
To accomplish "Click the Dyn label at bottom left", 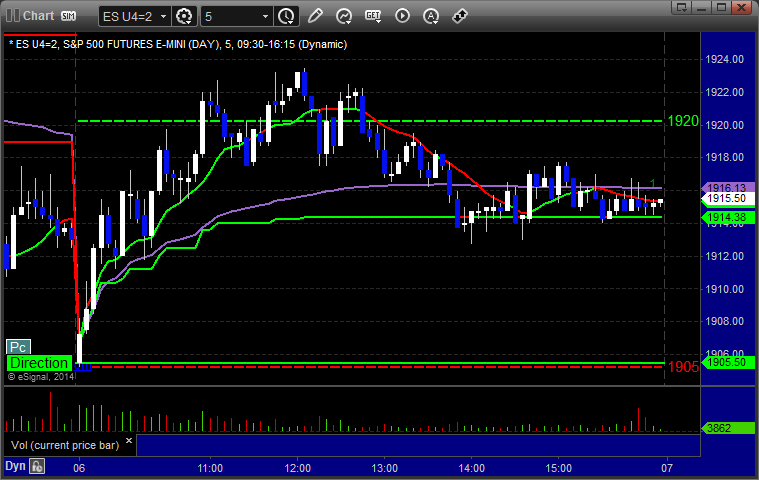I will click(15, 466).
